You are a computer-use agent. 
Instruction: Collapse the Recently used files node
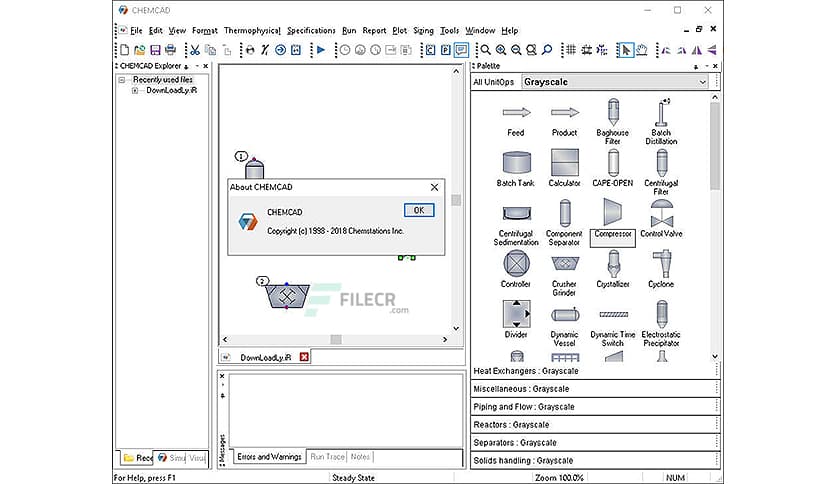tap(122, 80)
